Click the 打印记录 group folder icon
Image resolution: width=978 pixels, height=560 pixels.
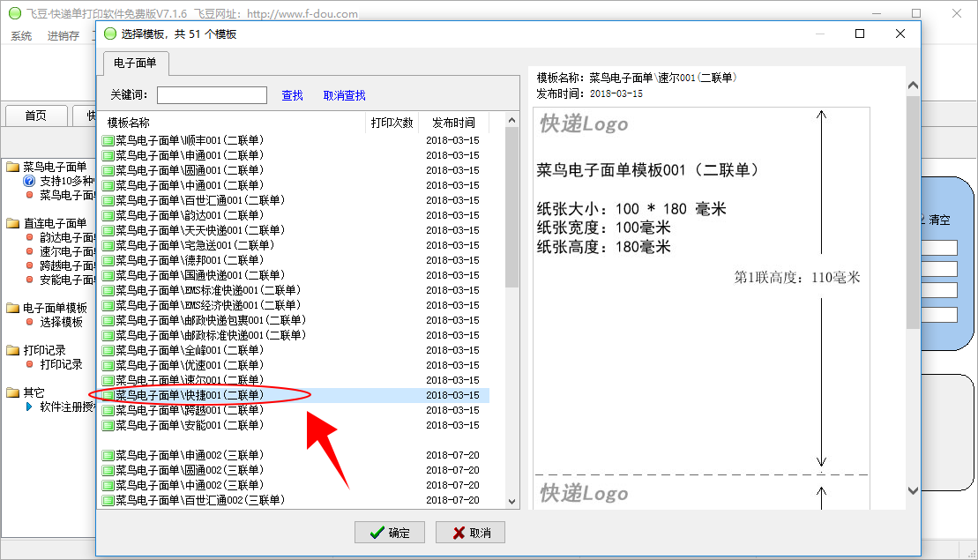pos(13,350)
